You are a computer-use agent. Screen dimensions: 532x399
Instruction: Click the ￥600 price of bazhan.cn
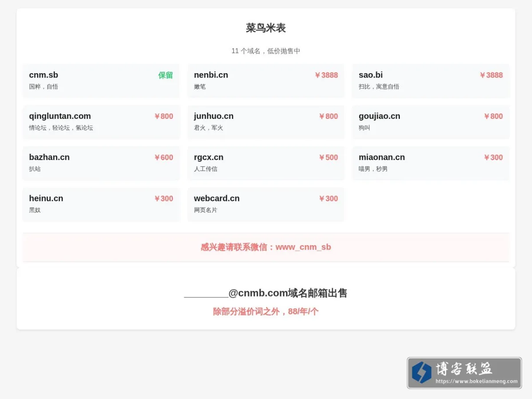coord(163,158)
